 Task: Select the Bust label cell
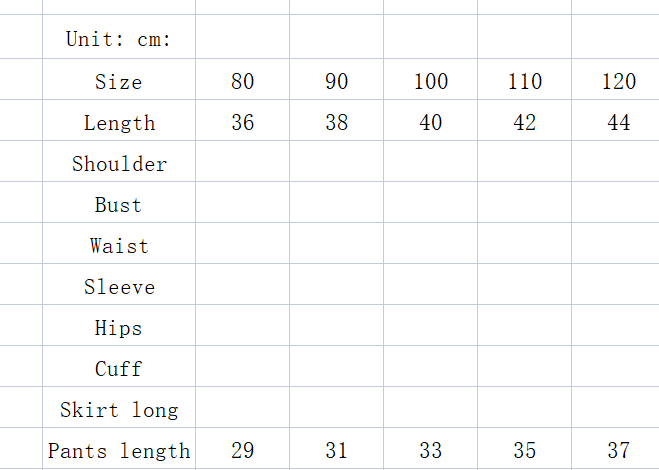point(118,204)
